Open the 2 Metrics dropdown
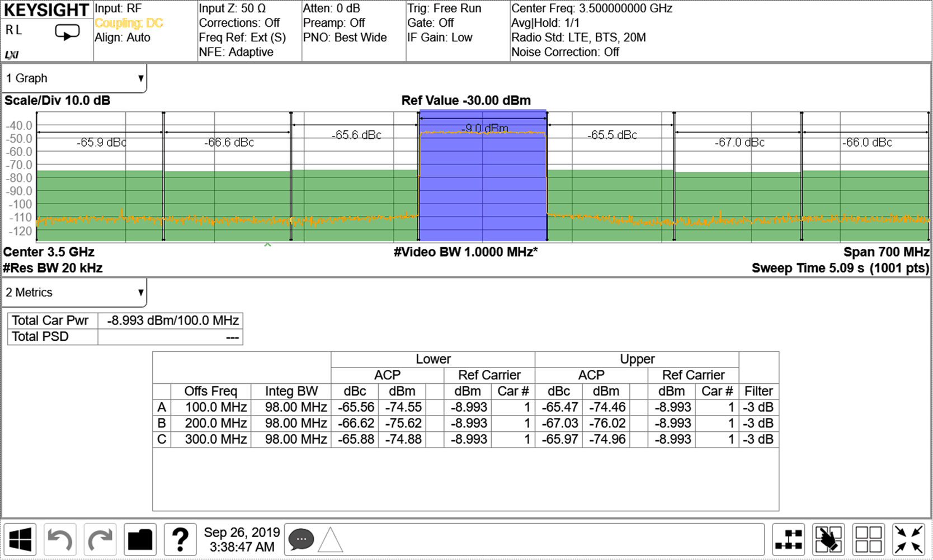The image size is (933, 560). (73, 292)
